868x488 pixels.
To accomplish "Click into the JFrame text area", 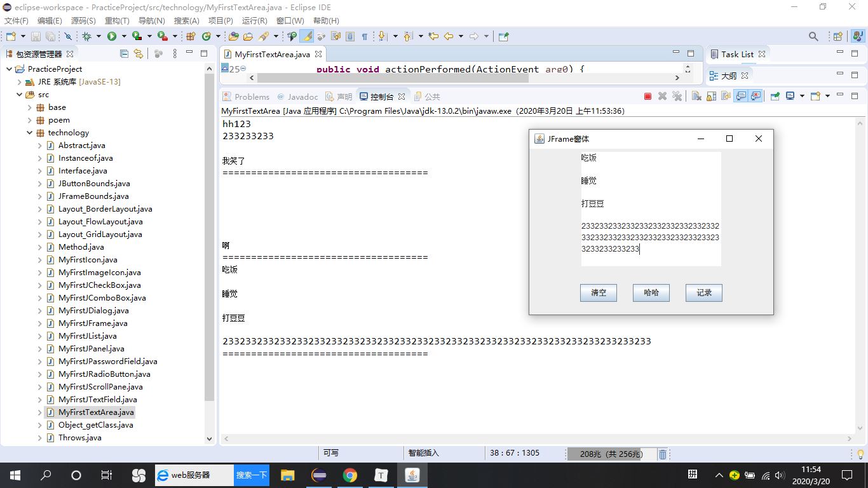I will tap(651, 208).
